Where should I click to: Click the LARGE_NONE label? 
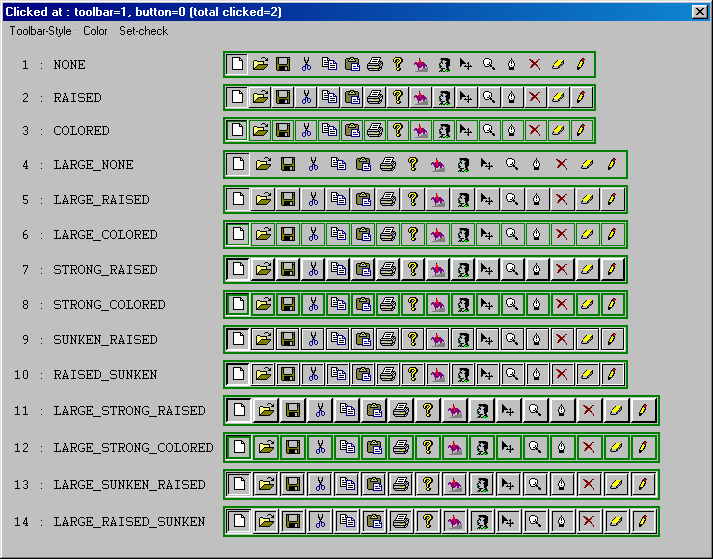point(93,165)
